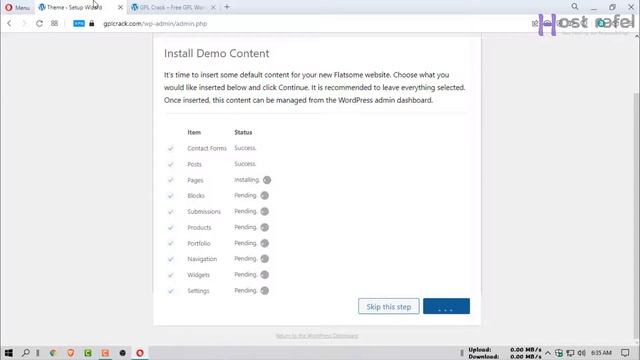The width and height of the screenshot is (640, 360).
Task: Open the Action Center notifications icon
Action: tap(625, 353)
